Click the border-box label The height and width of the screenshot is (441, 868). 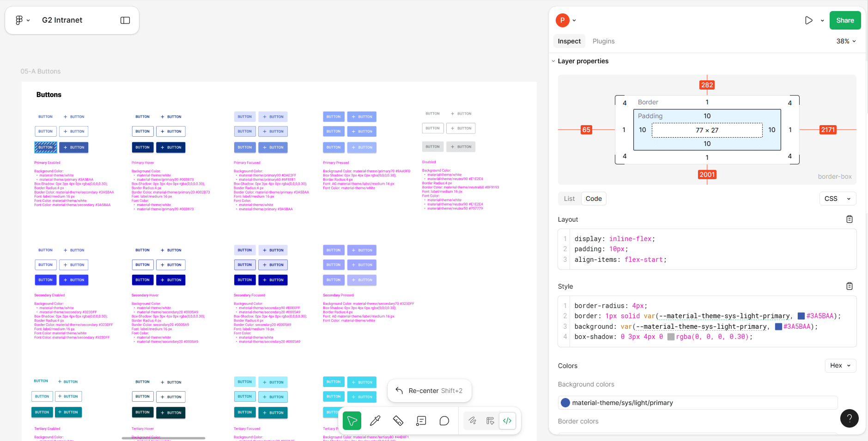pos(835,176)
